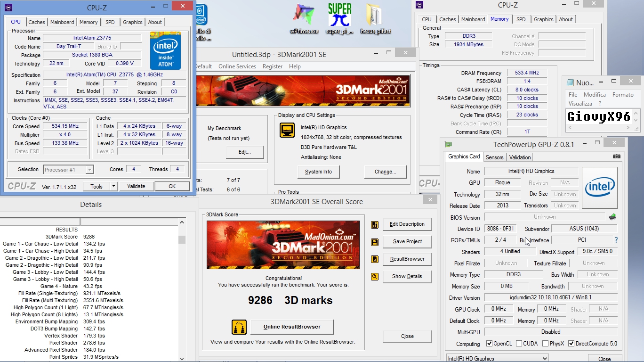Screen dimensions: 644x362
Task: Click the Intel logo in GPU-Z
Action: point(600,188)
